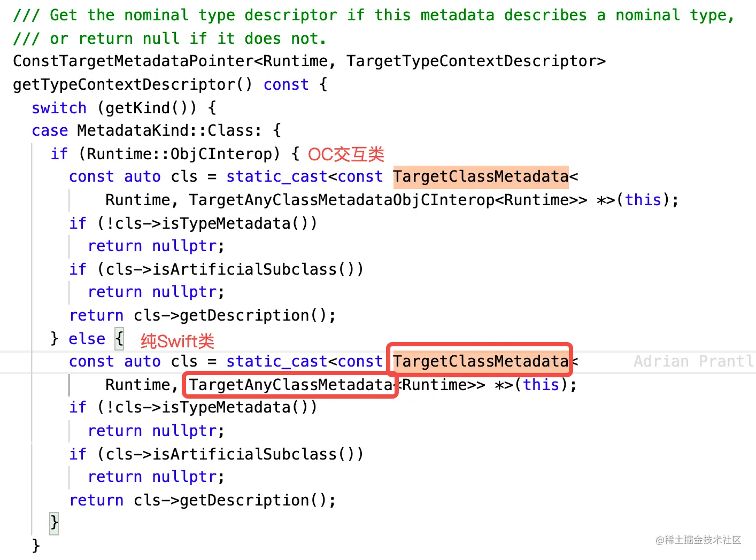756x560 pixels.
Task: Click the comment line starting 'Get the nominal'
Action: [374, 15]
